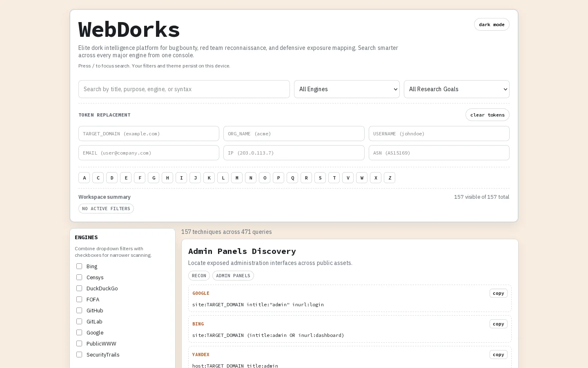Jump to letter D techniques
Screen dimensions: 588x368
112,178
